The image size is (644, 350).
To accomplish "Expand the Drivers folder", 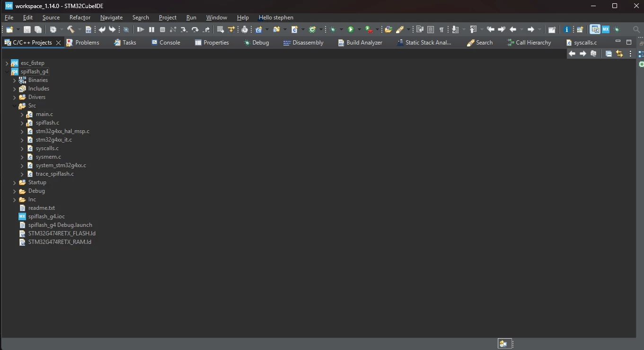I will click(x=15, y=98).
